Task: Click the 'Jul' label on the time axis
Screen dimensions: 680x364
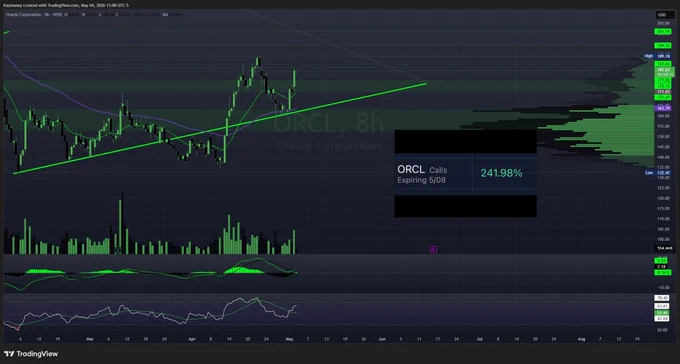Action: [x=480, y=339]
